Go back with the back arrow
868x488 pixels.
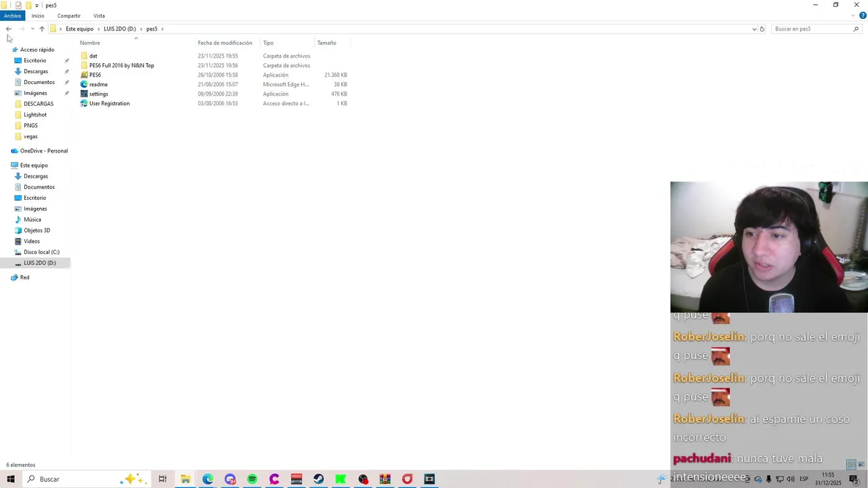[x=8, y=29]
